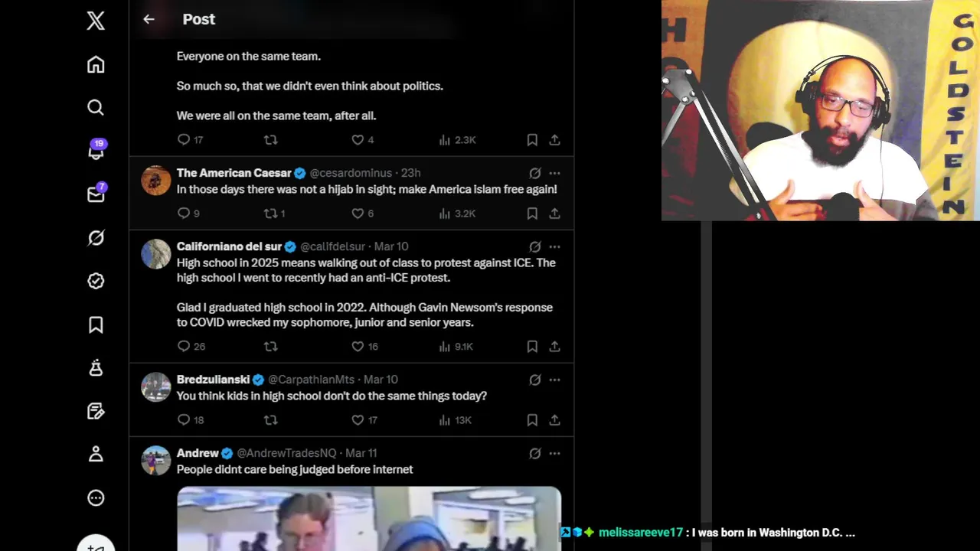Open Profile icon in the sidebar
This screenshot has width=980, height=551.
point(96,455)
